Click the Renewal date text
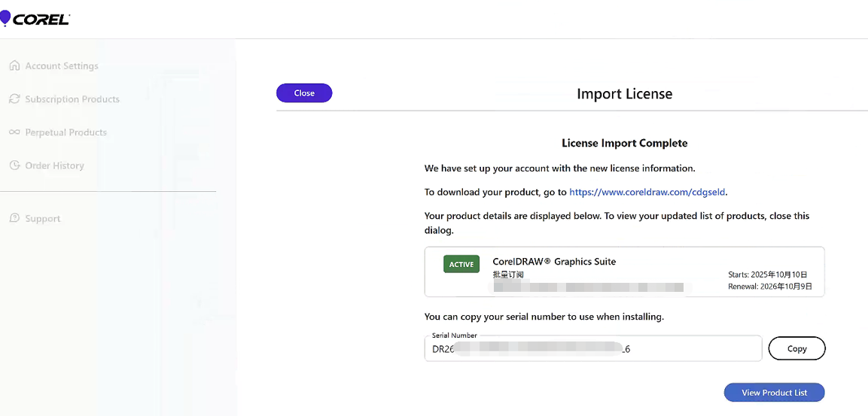 (x=769, y=287)
